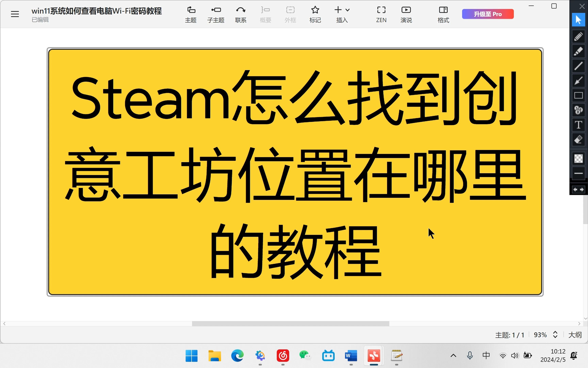Open NetEase Cloud Music on taskbar
Image resolution: width=588 pixels, height=368 pixels.
pos(283,356)
